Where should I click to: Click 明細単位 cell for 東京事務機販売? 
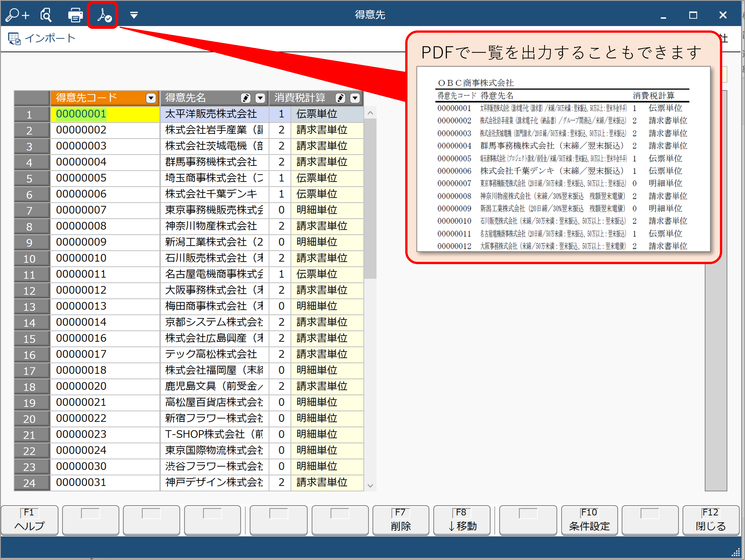[x=327, y=210]
